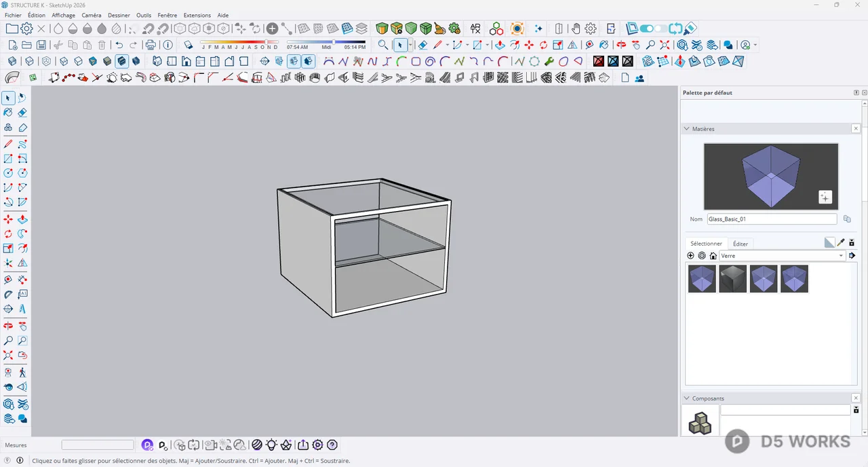Click the sample paint eyedropper in Matières
The image size is (868, 467).
tap(841, 242)
